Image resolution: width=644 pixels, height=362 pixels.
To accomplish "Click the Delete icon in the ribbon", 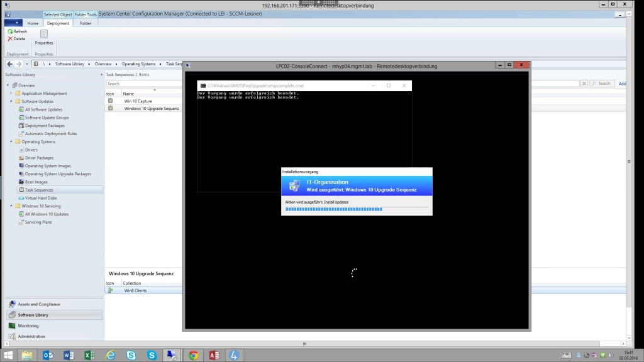I will (x=10, y=38).
